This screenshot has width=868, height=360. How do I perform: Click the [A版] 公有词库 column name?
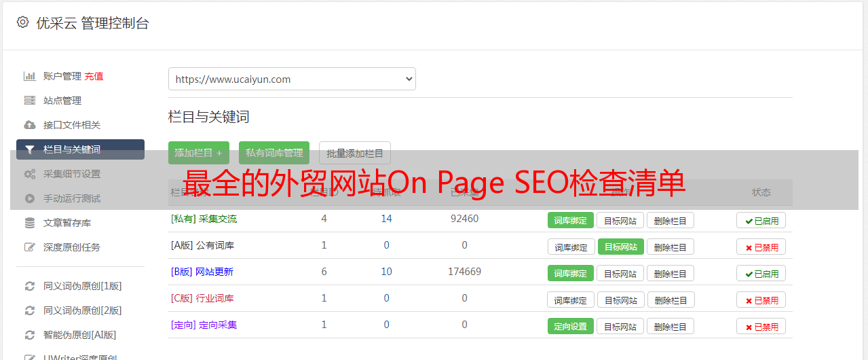(x=202, y=245)
